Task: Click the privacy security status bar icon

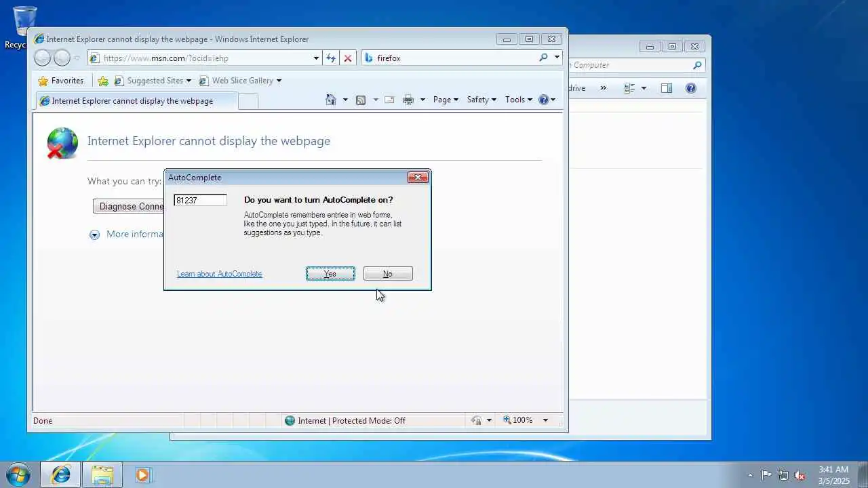Action: (x=476, y=420)
